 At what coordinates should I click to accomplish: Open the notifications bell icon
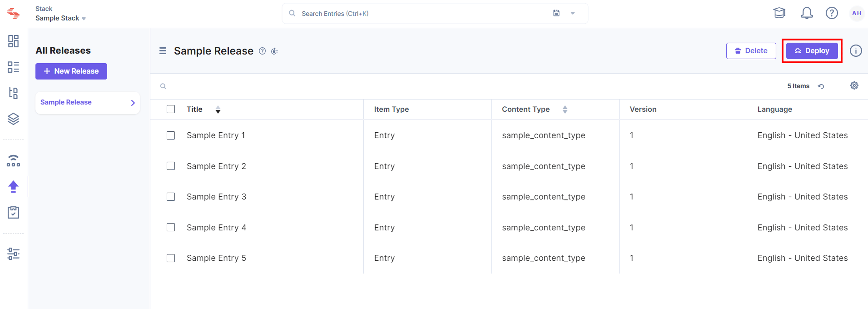coord(807,13)
